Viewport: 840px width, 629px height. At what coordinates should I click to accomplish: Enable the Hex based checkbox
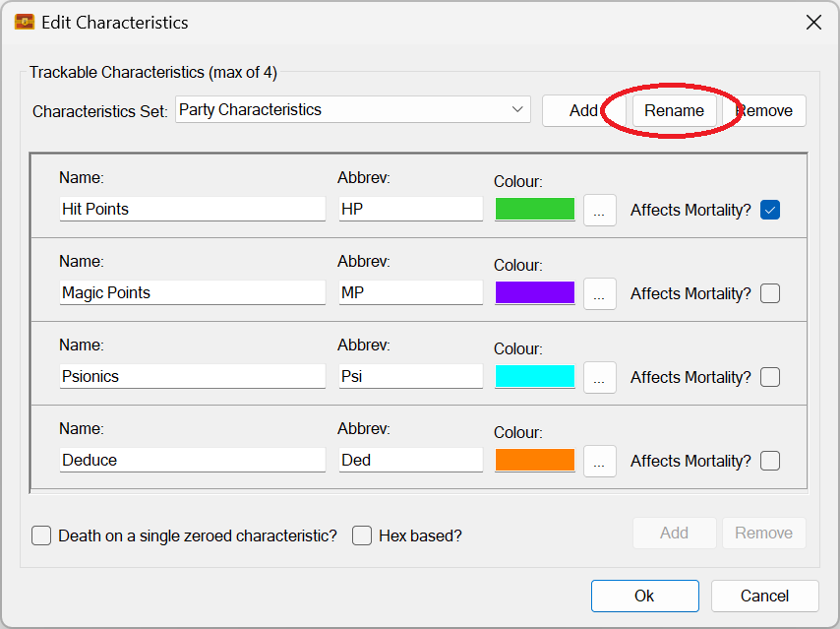(362, 535)
